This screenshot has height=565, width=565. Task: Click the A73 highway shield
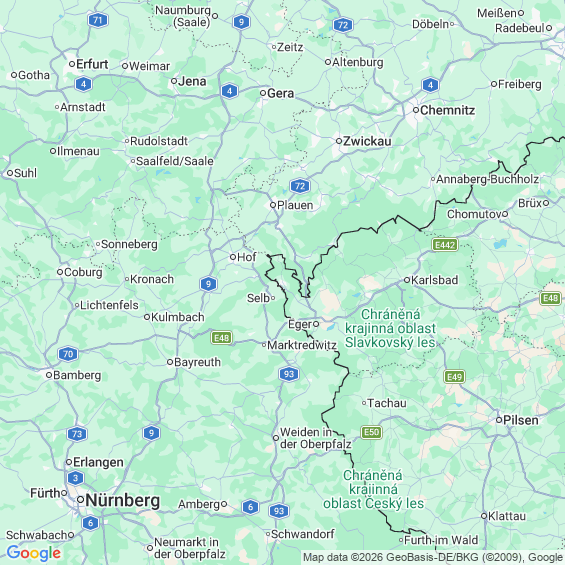click(x=77, y=434)
